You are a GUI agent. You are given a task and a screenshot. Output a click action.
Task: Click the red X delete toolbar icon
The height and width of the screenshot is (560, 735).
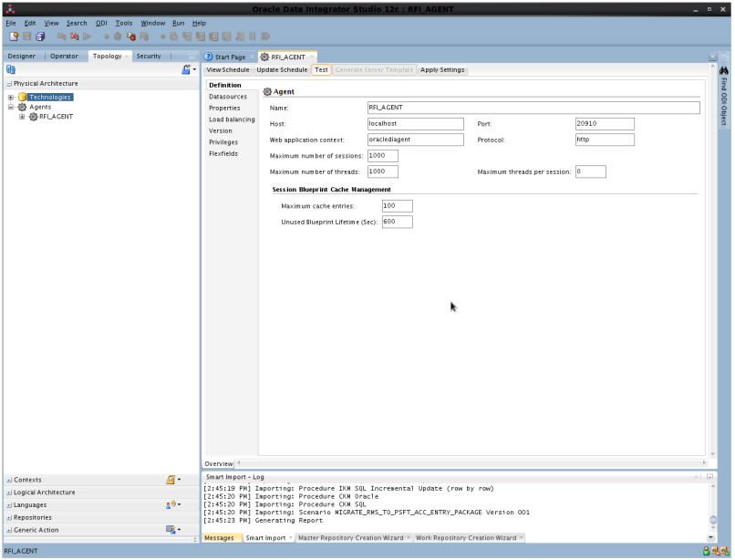tap(74, 36)
